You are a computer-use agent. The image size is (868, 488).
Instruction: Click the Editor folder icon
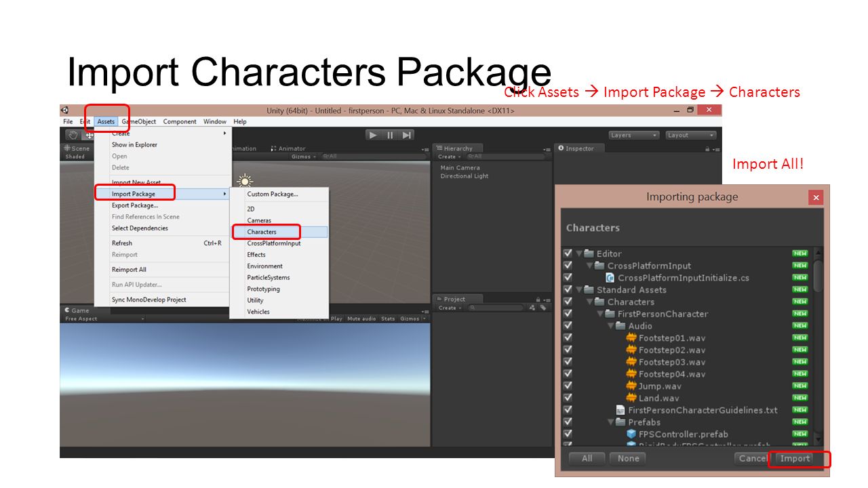pyautogui.click(x=589, y=253)
